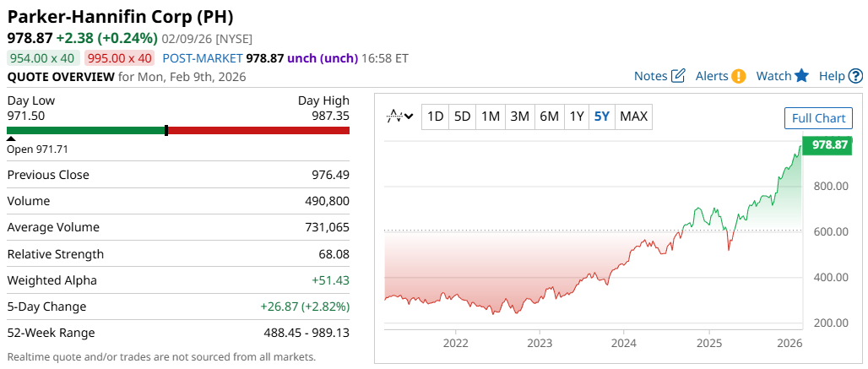Click the Full Chart button
Viewport: 868px width, 369px height.
(818, 118)
